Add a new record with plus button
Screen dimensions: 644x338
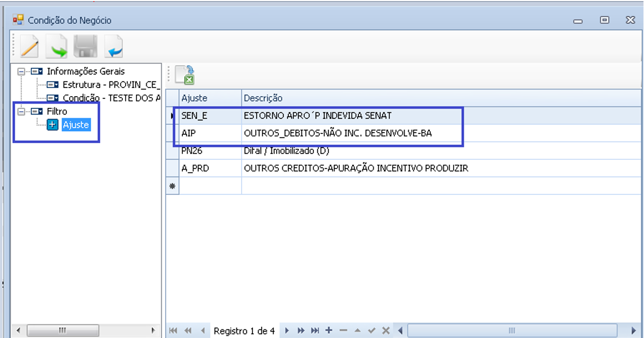pyautogui.click(x=328, y=330)
